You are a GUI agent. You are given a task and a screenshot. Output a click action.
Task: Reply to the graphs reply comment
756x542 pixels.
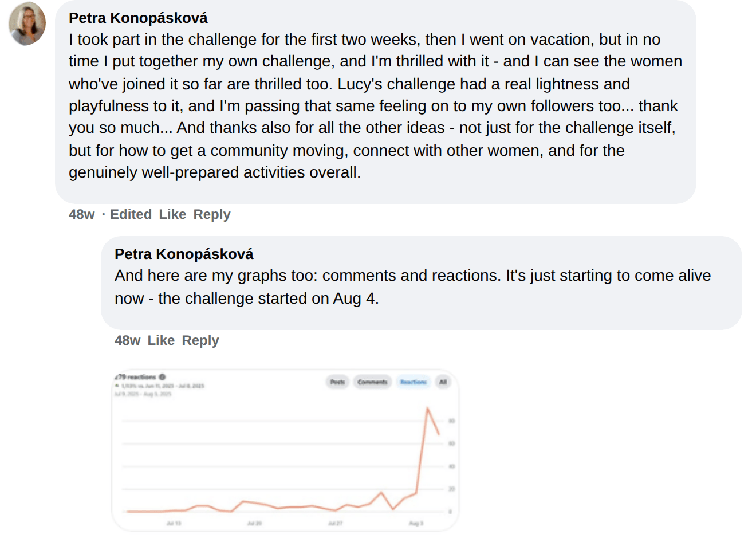[200, 340]
